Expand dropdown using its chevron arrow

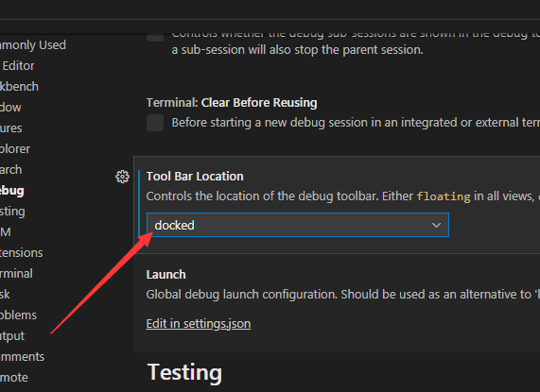[436, 225]
